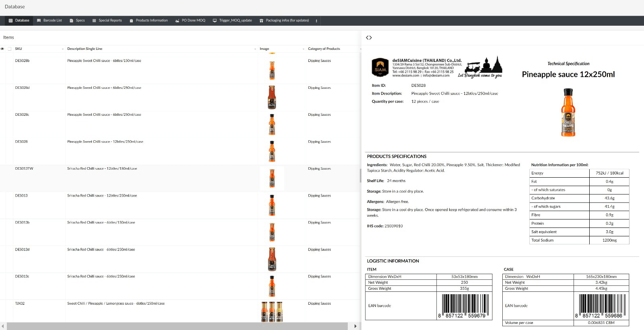The height and width of the screenshot is (330, 644).
Task: Click description 'Sriracha Red Chilli sauce - 12btles/150ml/case'
Action: pos(102,168)
